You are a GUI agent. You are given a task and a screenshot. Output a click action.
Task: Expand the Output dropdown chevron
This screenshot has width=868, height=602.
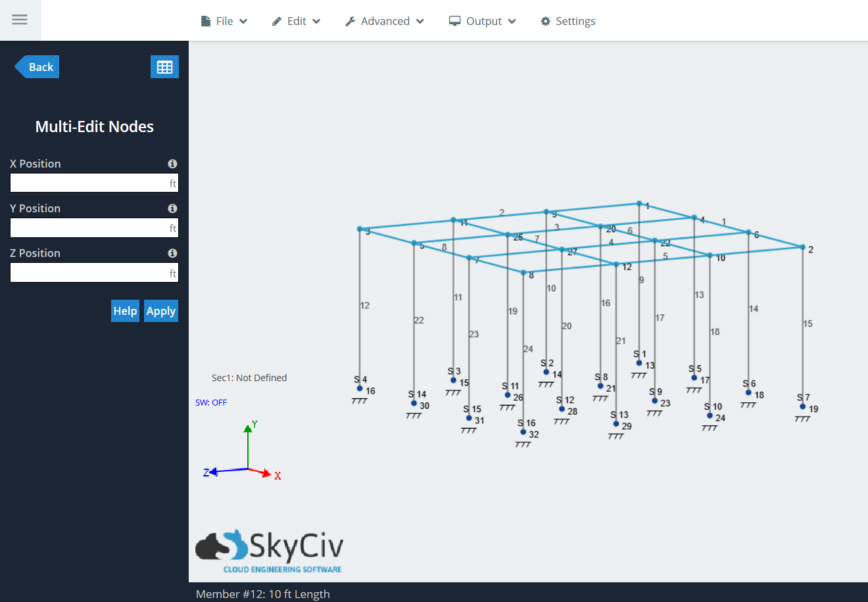512,21
